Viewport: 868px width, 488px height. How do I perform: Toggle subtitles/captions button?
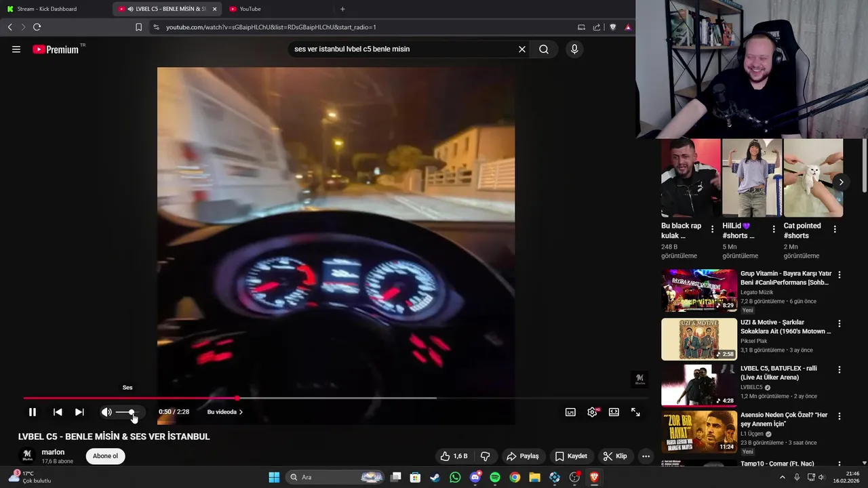point(571,412)
